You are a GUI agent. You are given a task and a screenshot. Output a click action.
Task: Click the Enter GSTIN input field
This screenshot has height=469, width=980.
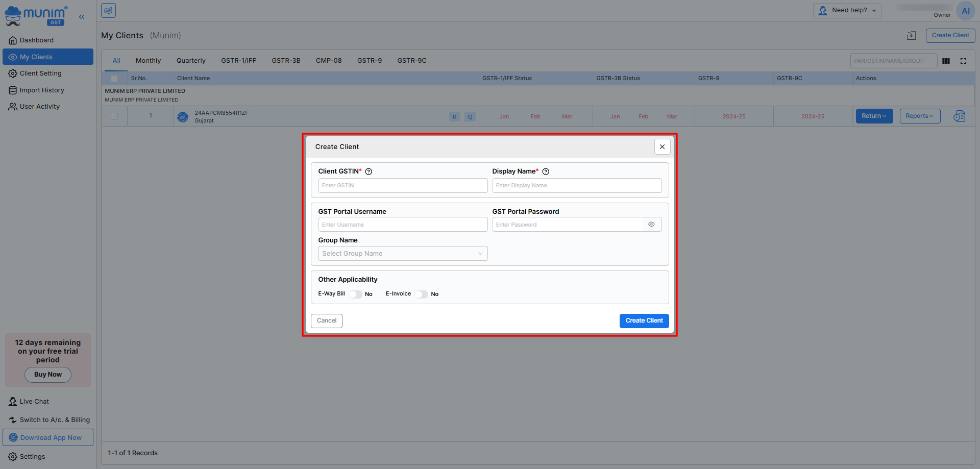[x=403, y=185]
